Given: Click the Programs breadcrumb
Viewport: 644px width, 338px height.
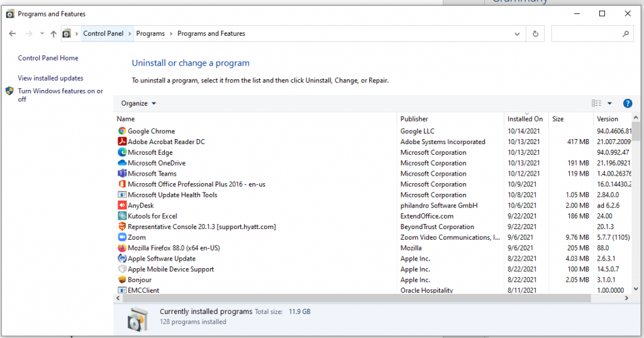Looking at the screenshot, I should click(x=150, y=34).
